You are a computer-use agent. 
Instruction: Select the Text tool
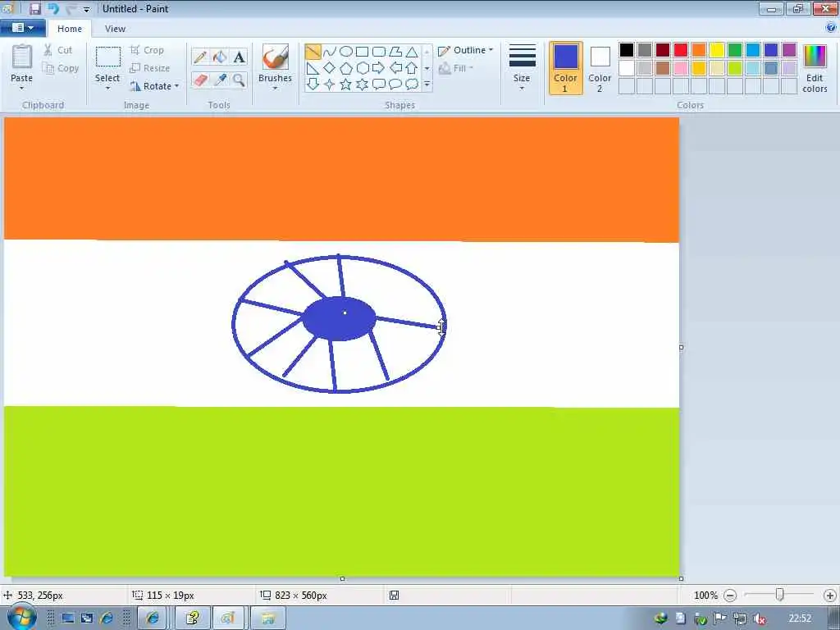pyautogui.click(x=239, y=57)
